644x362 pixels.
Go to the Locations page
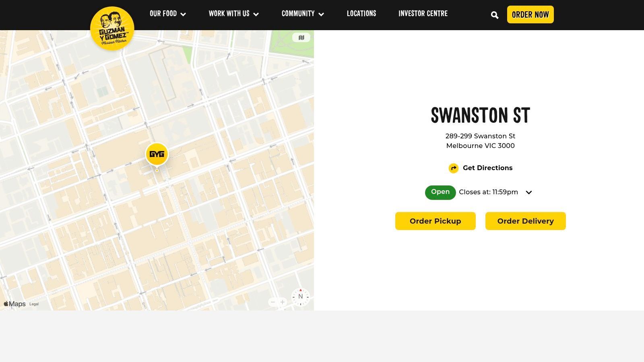[x=361, y=14]
